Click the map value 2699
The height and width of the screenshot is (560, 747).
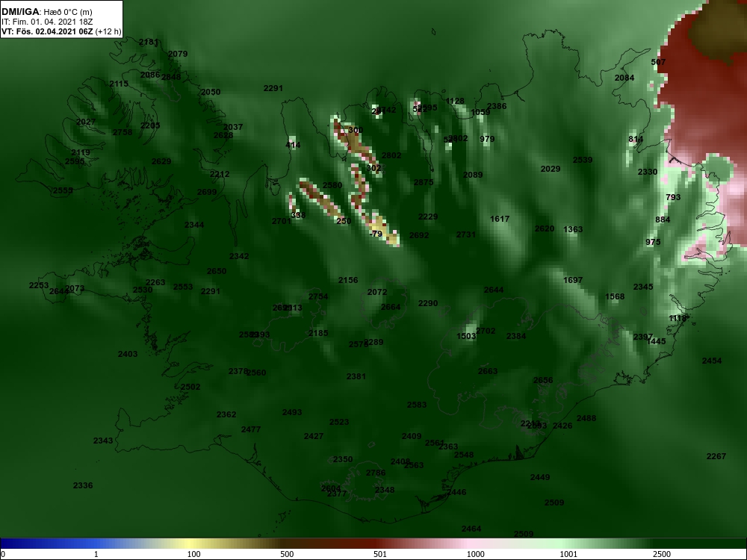click(x=207, y=192)
